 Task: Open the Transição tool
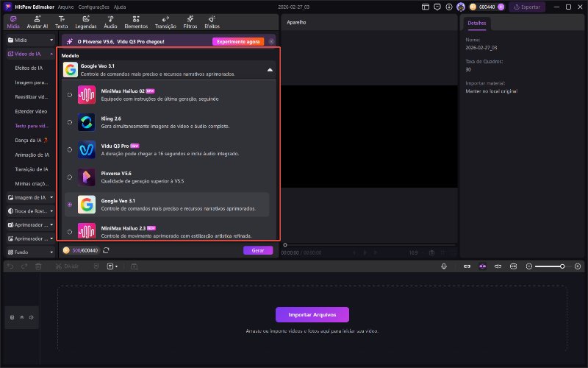tap(165, 22)
